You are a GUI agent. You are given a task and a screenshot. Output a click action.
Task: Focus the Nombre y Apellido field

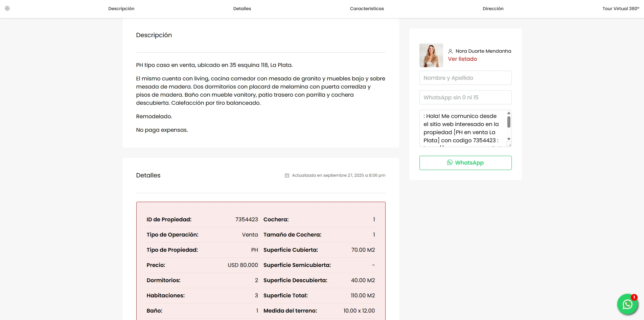coord(465,78)
